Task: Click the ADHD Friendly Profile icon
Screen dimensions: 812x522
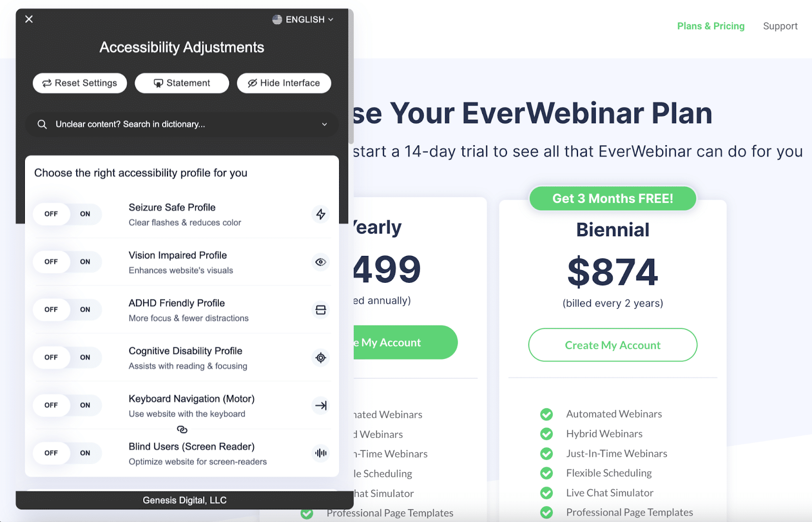Action: (x=321, y=310)
